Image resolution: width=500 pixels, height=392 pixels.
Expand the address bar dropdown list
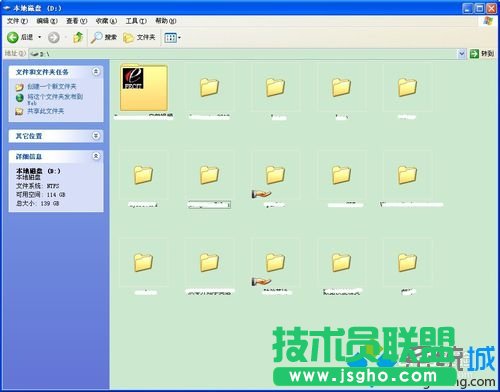click(x=462, y=54)
